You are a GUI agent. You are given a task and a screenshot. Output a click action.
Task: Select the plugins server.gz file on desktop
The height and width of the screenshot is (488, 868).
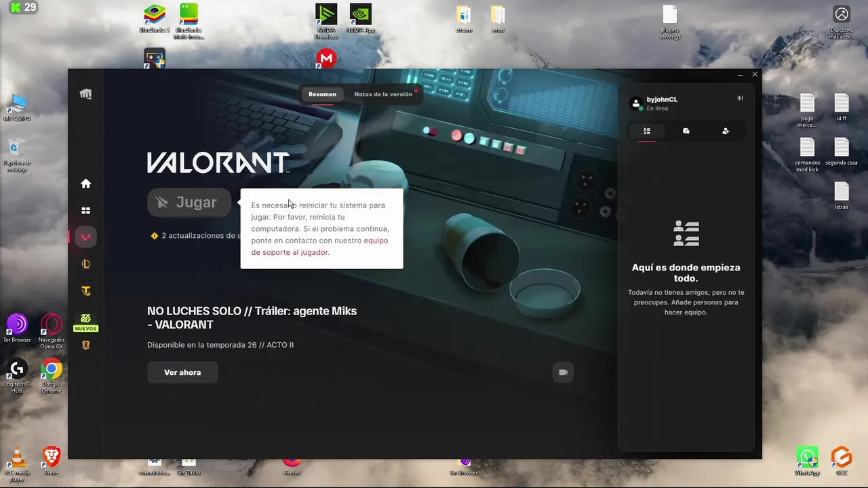670,22
